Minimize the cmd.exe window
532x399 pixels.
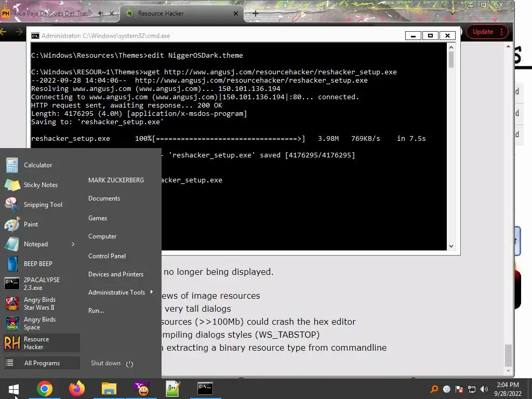click(x=413, y=36)
